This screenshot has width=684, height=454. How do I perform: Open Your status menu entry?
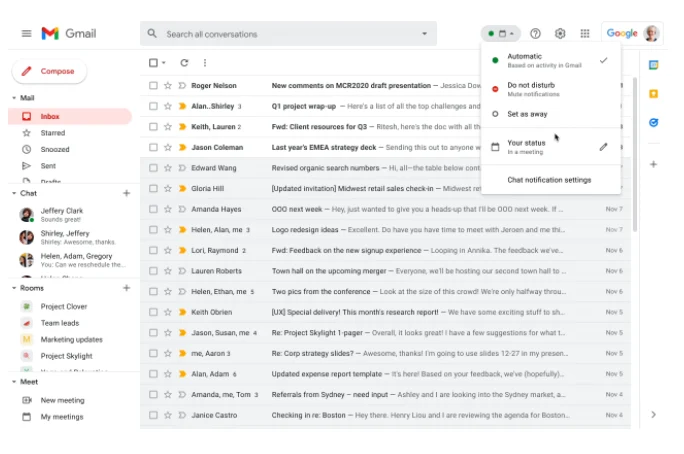pos(551,147)
